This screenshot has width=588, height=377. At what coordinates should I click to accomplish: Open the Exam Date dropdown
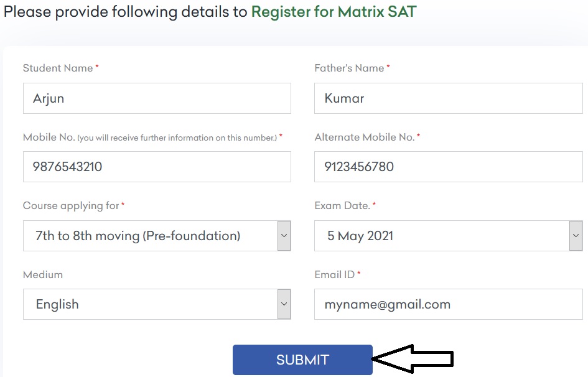pos(441,236)
